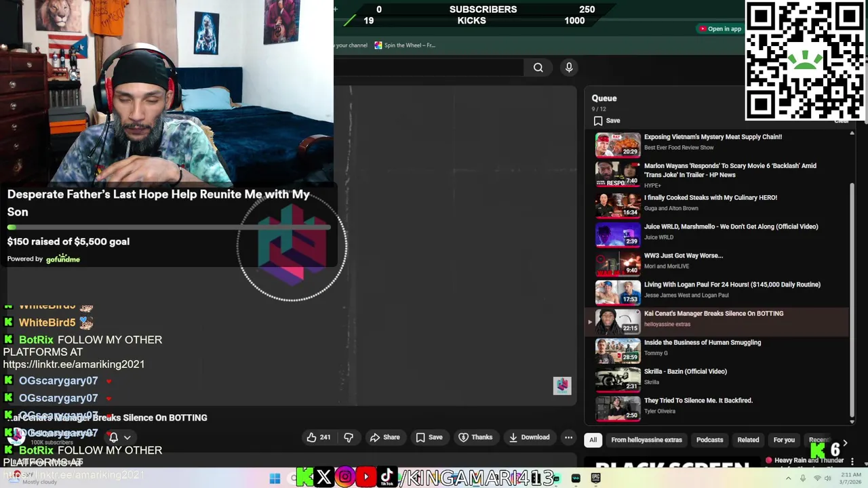
Task: Click the queue list scrollbar
Action: (852, 298)
